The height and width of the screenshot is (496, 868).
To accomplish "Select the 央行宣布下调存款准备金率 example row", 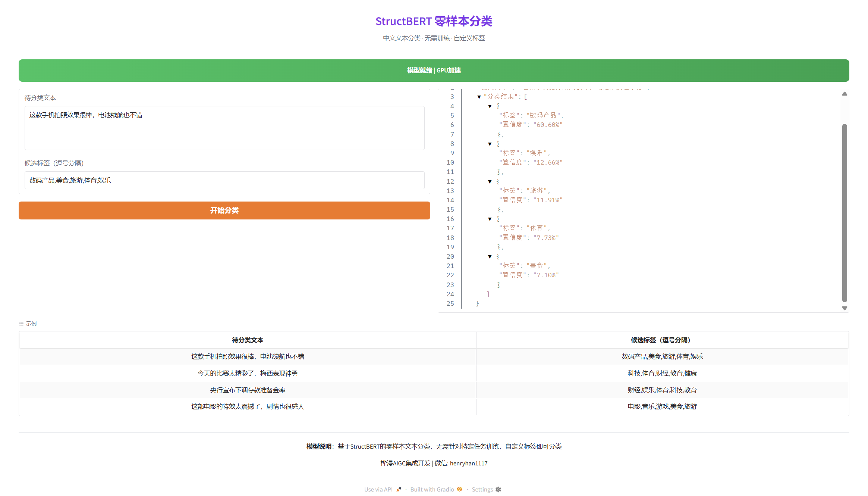I will click(247, 390).
